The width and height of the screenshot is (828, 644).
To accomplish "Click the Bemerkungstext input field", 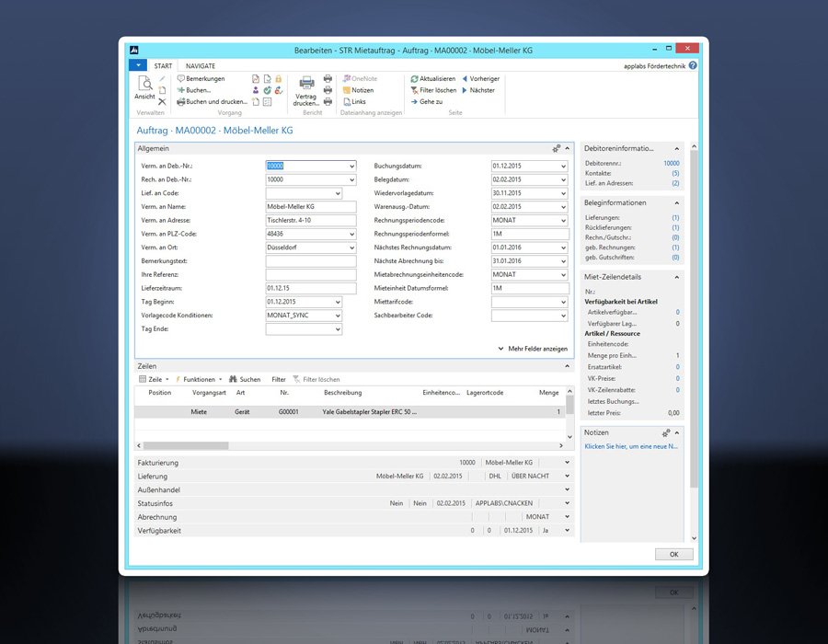I will coord(311,261).
